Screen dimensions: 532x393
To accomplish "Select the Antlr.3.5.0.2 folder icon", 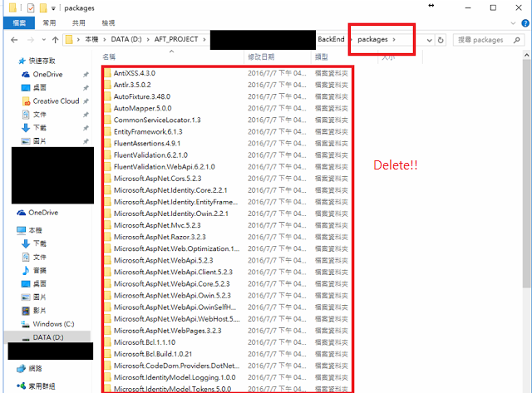I will coord(107,85).
